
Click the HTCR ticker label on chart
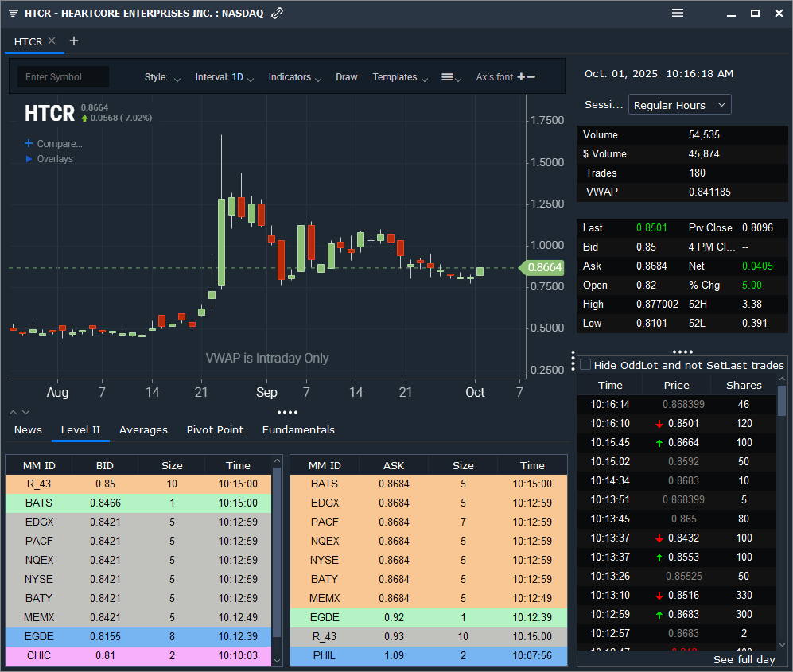click(49, 113)
